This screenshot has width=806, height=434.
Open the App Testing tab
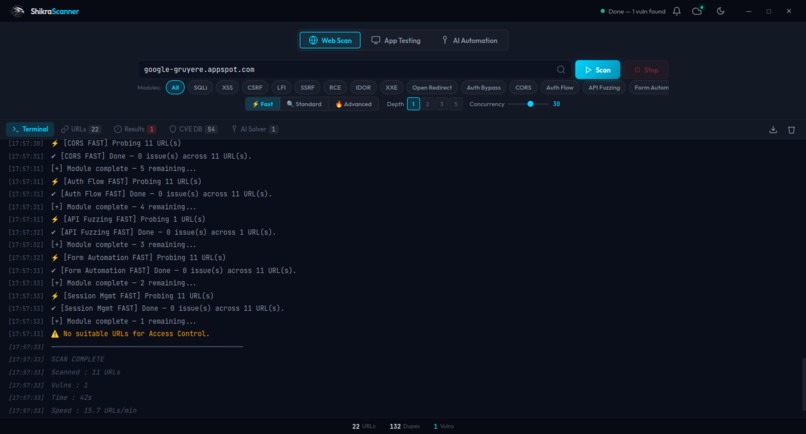click(396, 40)
